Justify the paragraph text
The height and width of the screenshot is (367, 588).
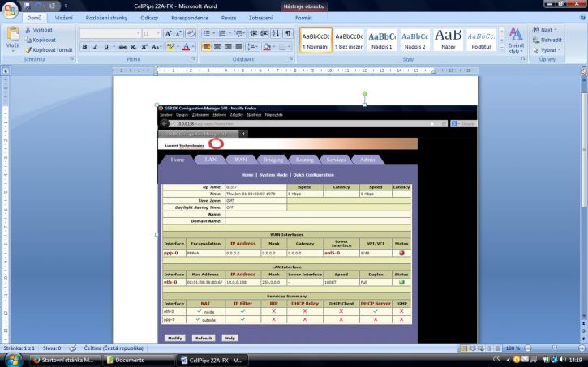tap(239, 47)
